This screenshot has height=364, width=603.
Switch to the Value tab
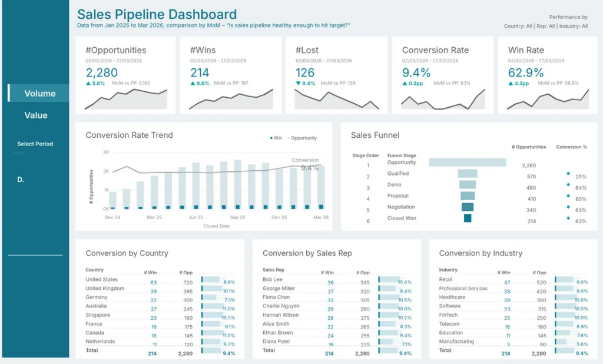pyautogui.click(x=36, y=115)
